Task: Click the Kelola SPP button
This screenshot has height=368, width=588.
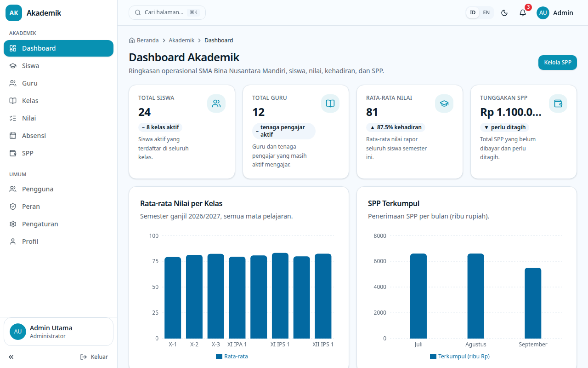Action: pyautogui.click(x=557, y=63)
